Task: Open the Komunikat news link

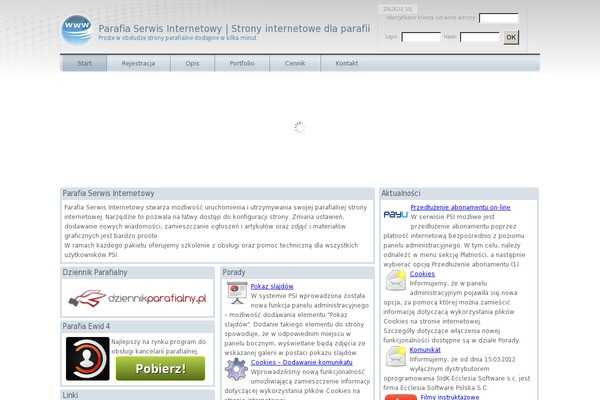Action: (425, 349)
